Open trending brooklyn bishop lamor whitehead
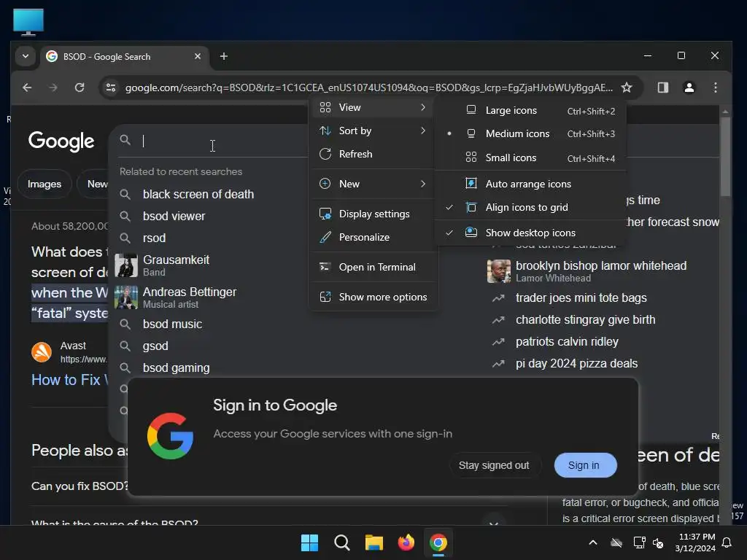 (601, 271)
